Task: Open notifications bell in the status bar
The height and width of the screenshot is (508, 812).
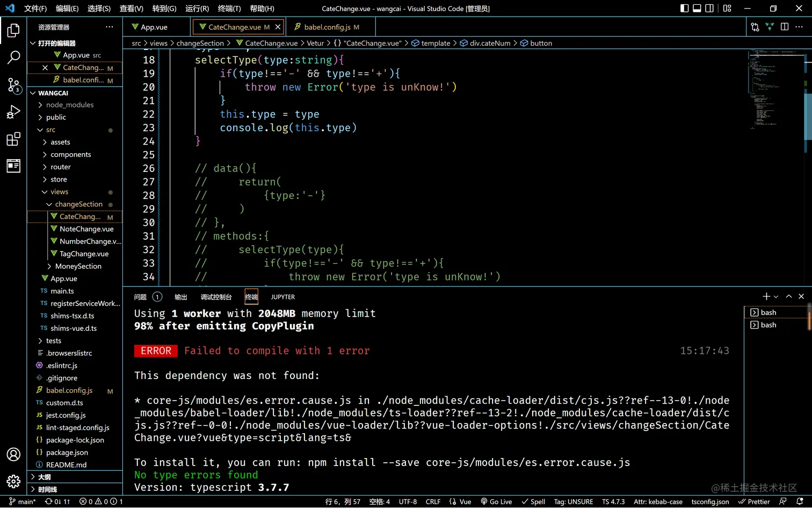Action: point(800,502)
